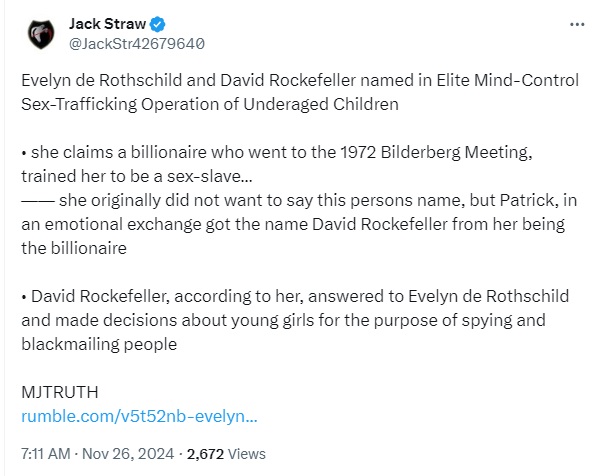Click the line ending blackmailing people
This screenshot has width=598, height=476.
pos(99,344)
